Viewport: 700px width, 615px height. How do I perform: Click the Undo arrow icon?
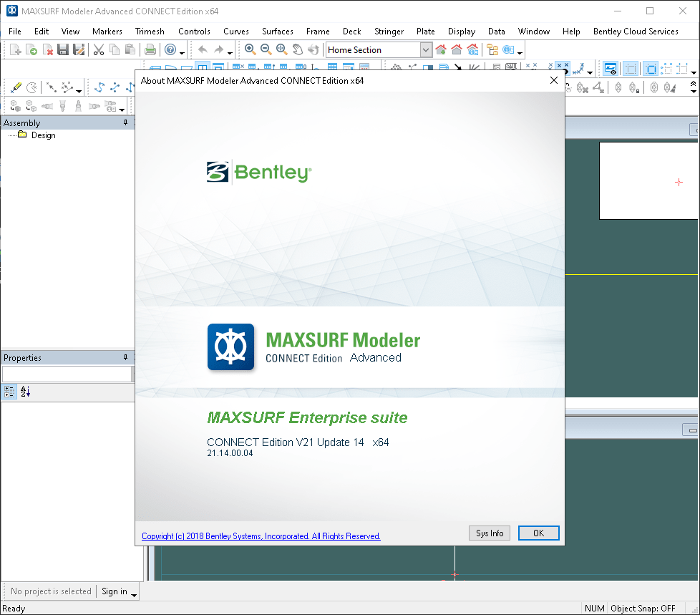203,50
